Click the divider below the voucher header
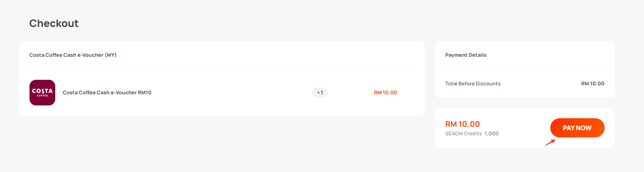Screen dimensions: 644x172 222,69
